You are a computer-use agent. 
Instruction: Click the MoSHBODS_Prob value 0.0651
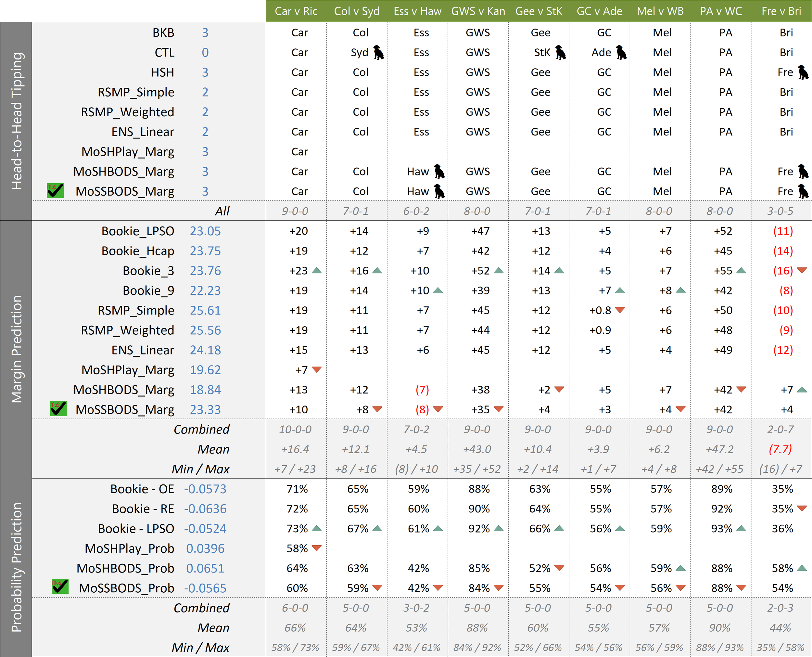(205, 568)
